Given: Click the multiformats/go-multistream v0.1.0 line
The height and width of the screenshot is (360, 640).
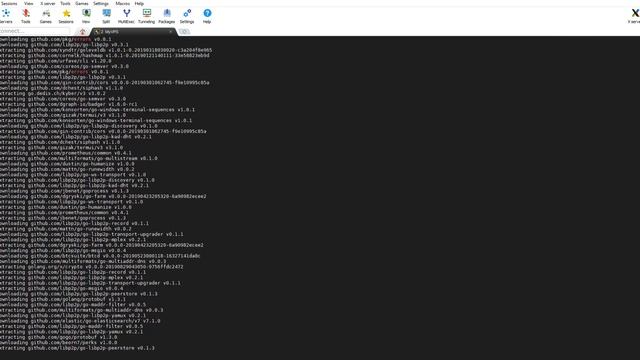Looking at the screenshot, I should pos(79,158).
